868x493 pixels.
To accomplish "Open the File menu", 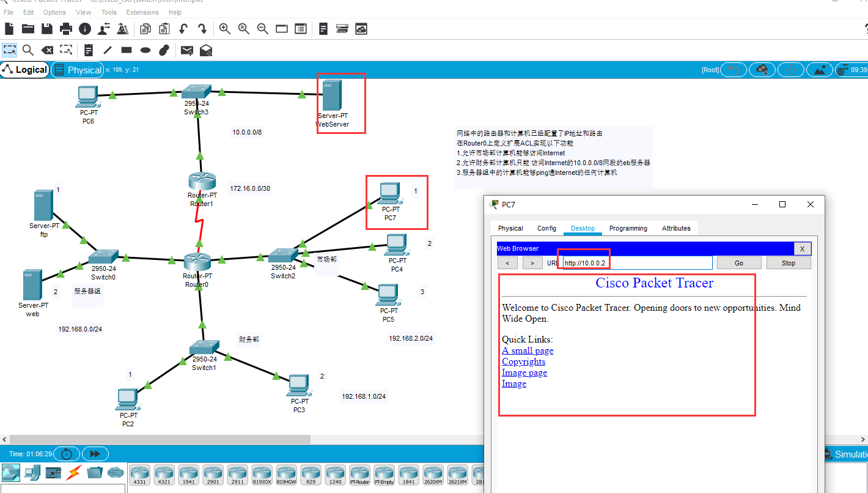I will (x=9, y=12).
